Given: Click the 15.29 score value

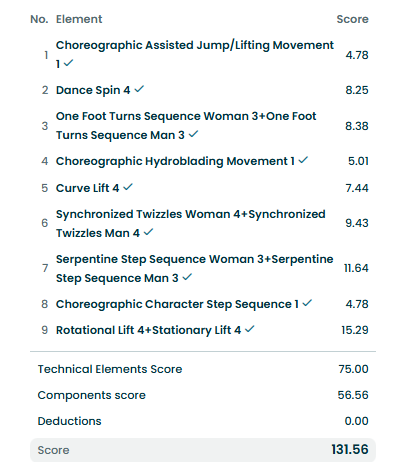Looking at the screenshot, I should (x=355, y=330).
